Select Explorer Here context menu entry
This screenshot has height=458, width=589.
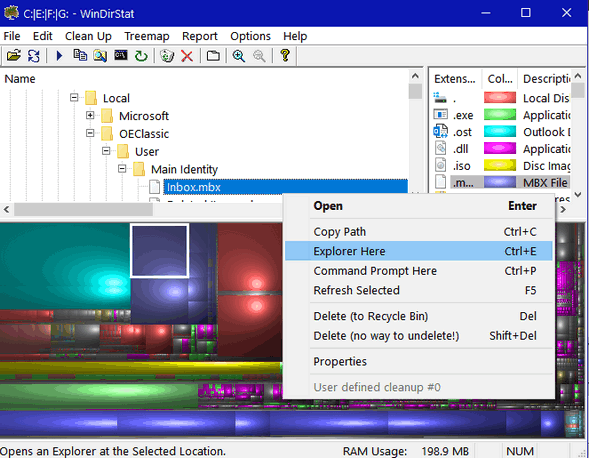(x=418, y=251)
